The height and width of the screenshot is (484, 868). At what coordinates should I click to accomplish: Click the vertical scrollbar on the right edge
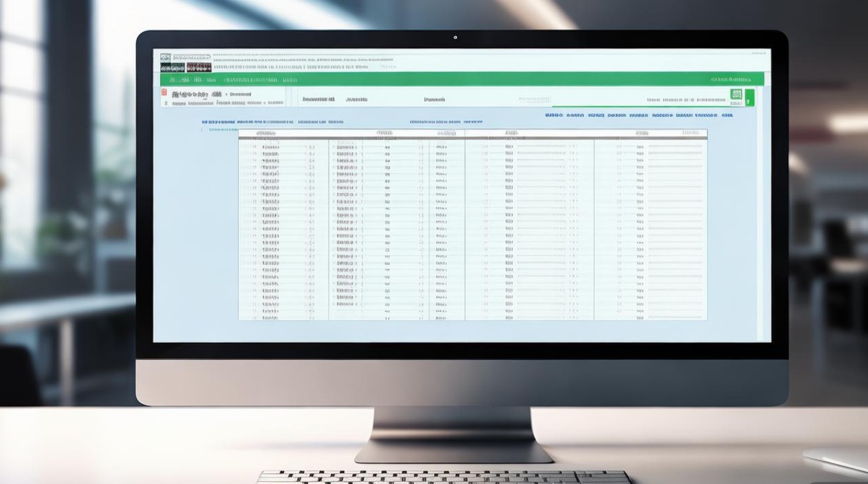pos(768,194)
